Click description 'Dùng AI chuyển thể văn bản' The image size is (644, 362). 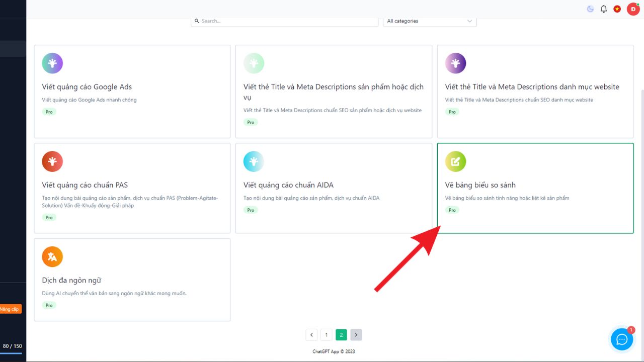[x=114, y=293]
